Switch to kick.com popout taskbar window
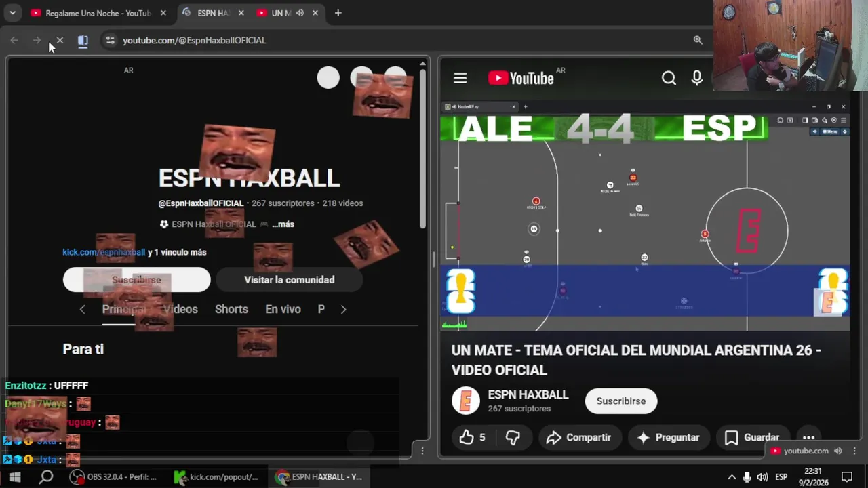This screenshot has height=488, width=868. tap(216, 477)
